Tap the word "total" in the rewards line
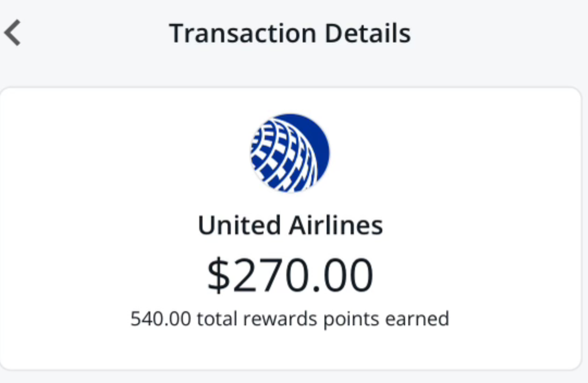Screen dimensions: 588x383 pos(217,318)
